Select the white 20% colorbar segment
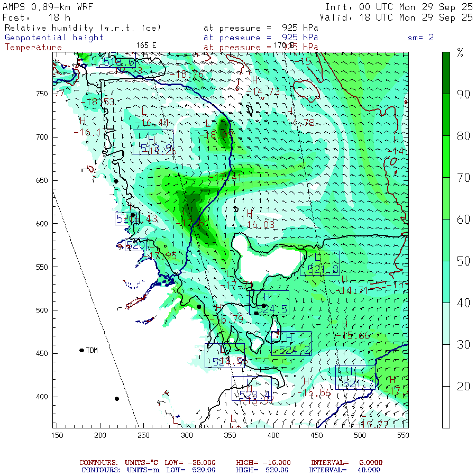 446,386
